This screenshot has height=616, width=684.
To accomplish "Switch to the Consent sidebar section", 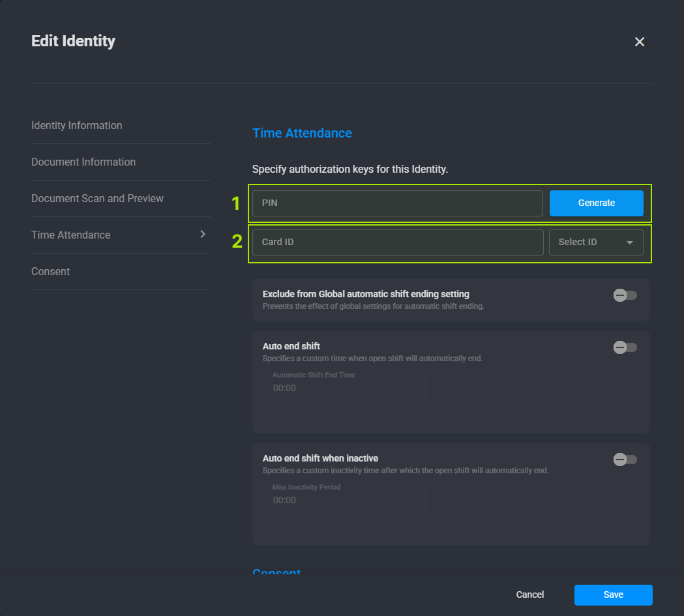I will (51, 271).
